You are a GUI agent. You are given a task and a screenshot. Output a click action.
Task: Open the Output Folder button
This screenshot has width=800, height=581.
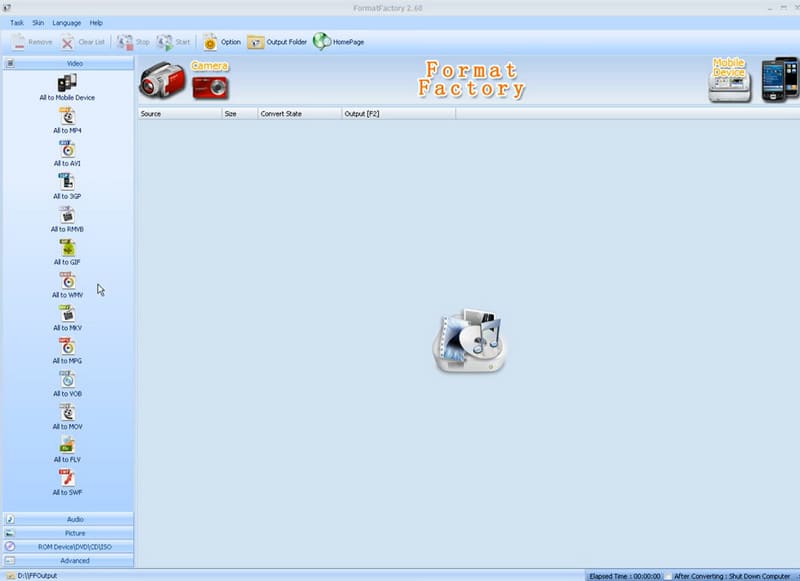(276, 42)
